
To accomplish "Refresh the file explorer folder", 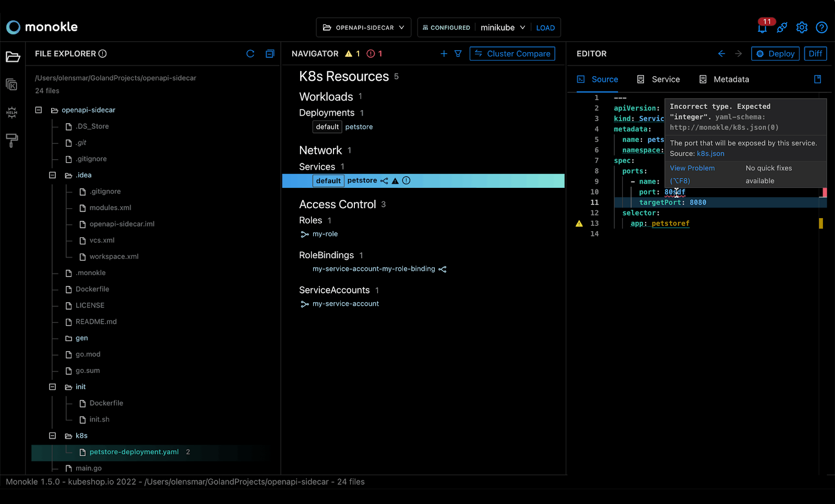I will (250, 54).
